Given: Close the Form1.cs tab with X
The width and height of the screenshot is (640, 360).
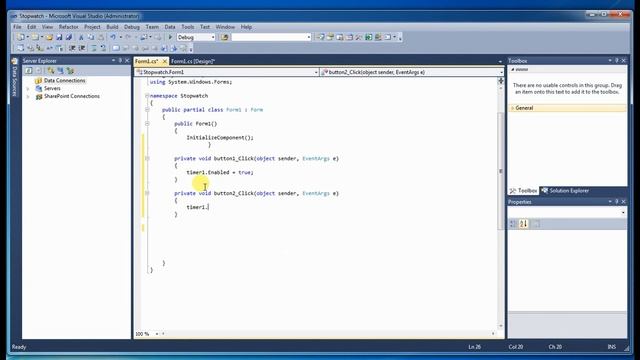Looking at the screenshot, I should point(164,61).
